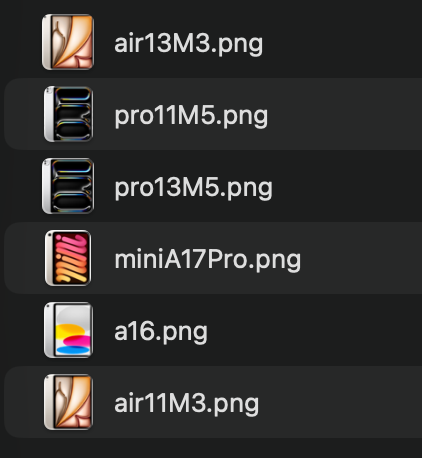Screen dimensions: 422x458
Task: Click the miniA17Pro.png file name
Action: (207, 260)
